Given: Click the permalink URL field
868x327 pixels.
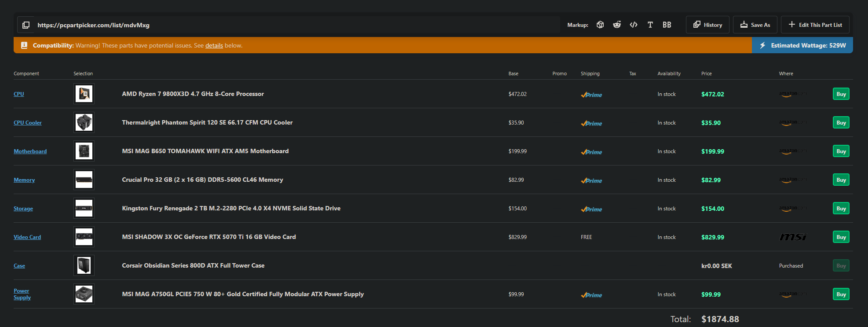Looking at the screenshot, I should point(297,25).
